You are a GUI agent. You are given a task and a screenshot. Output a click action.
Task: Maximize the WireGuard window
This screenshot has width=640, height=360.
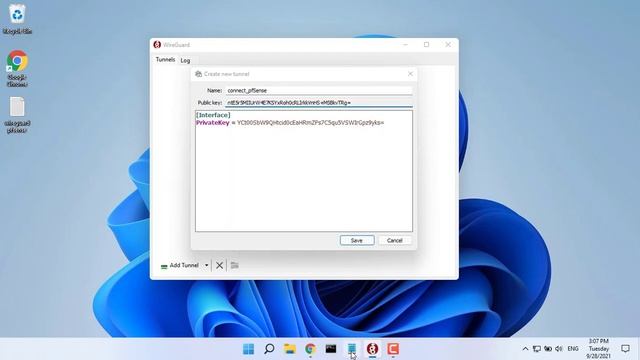[427, 44]
